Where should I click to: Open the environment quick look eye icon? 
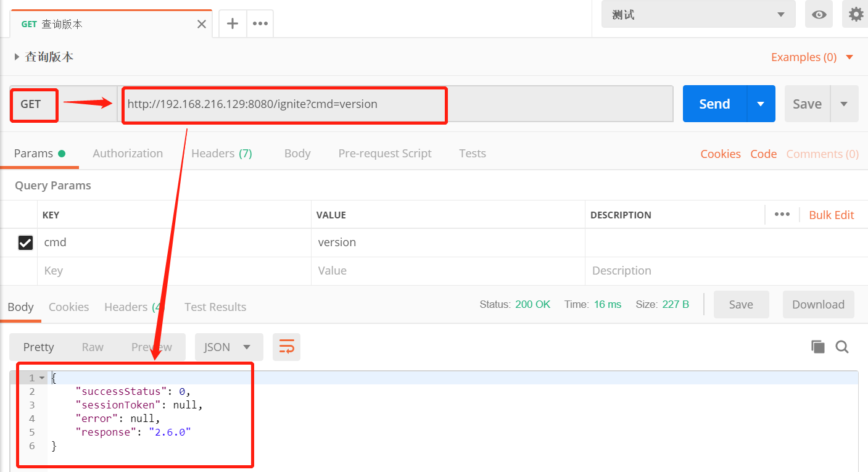tap(819, 14)
